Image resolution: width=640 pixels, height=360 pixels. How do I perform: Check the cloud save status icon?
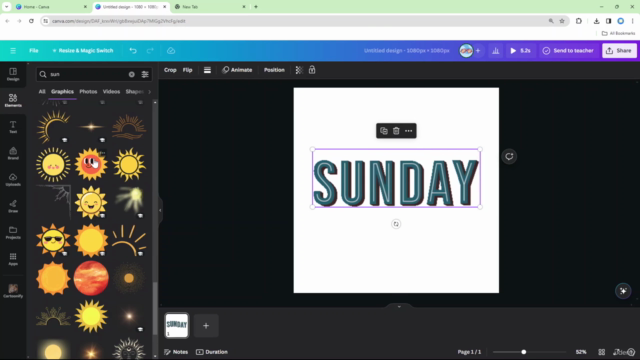[x=171, y=51]
